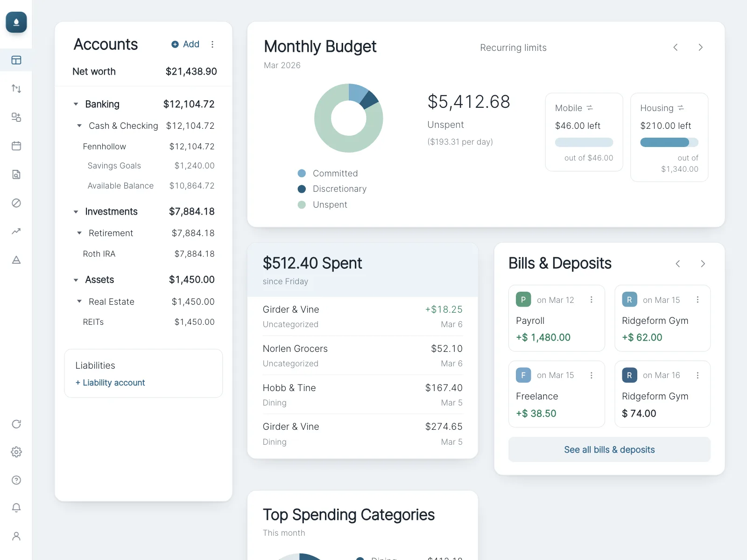The width and height of the screenshot is (747, 560).
Task: Open the Accounts panel three-dot menu
Action: tap(212, 44)
